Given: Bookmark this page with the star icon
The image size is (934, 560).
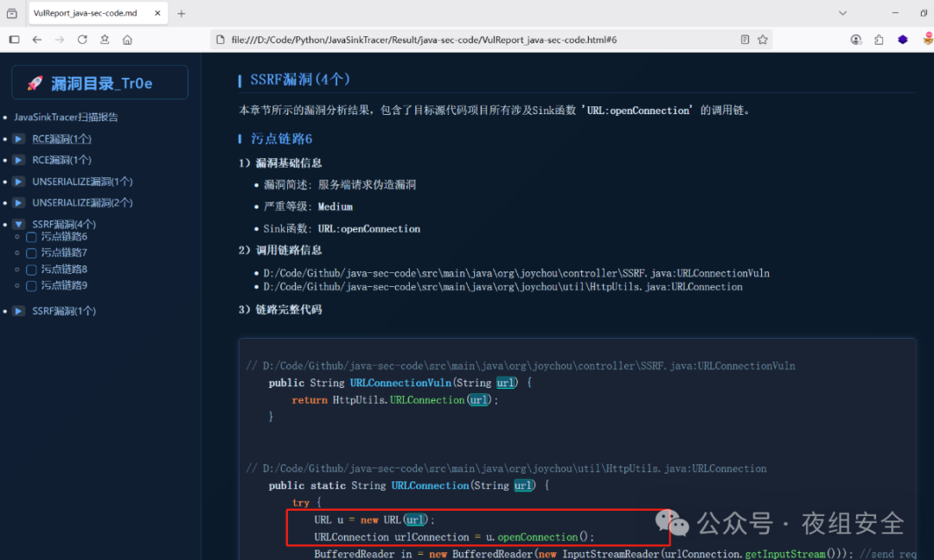Looking at the screenshot, I should pyautogui.click(x=763, y=40).
